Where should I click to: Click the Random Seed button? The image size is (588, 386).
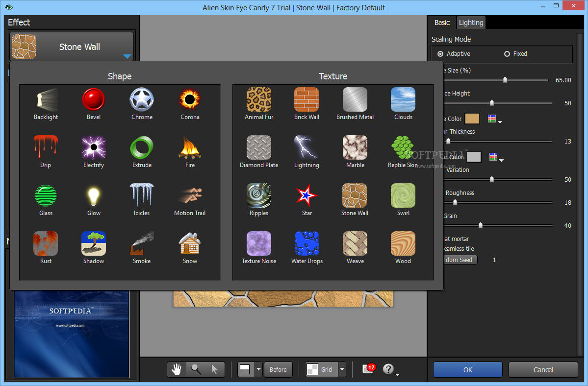[460, 260]
